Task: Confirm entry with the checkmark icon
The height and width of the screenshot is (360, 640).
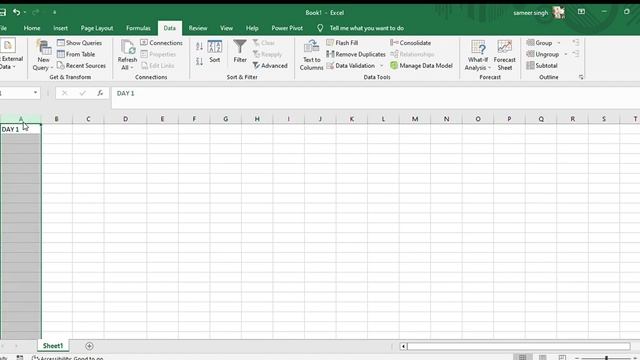Action: (82, 93)
